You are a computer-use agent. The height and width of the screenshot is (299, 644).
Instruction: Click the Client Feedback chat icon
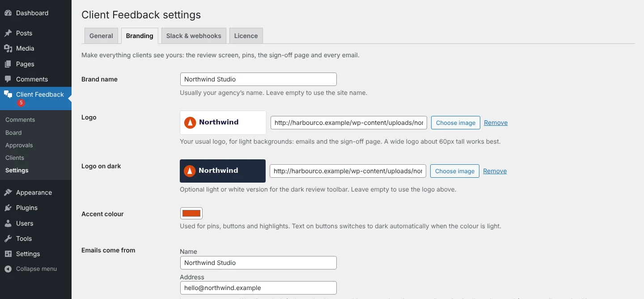click(x=8, y=94)
